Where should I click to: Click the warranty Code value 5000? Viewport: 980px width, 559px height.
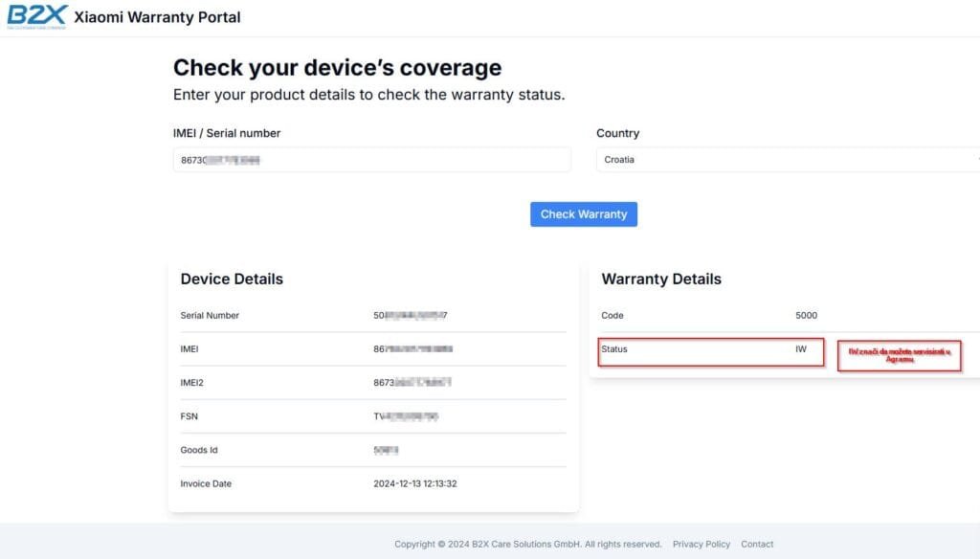pyautogui.click(x=806, y=316)
